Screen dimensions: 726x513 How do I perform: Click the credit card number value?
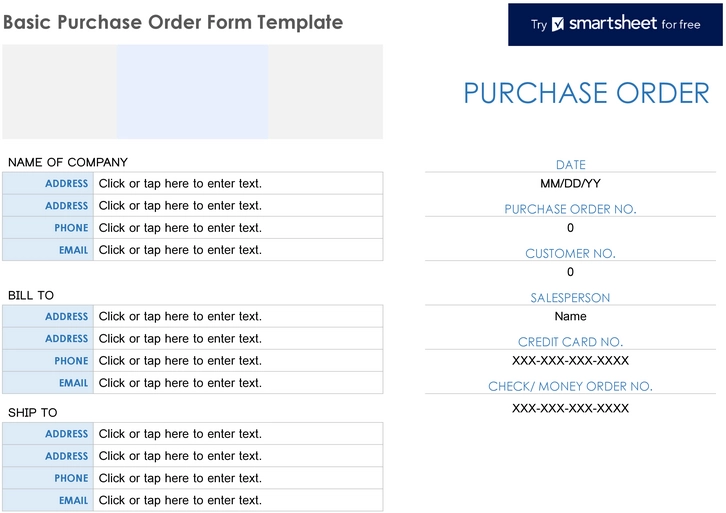pyautogui.click(x=570, y=361)
